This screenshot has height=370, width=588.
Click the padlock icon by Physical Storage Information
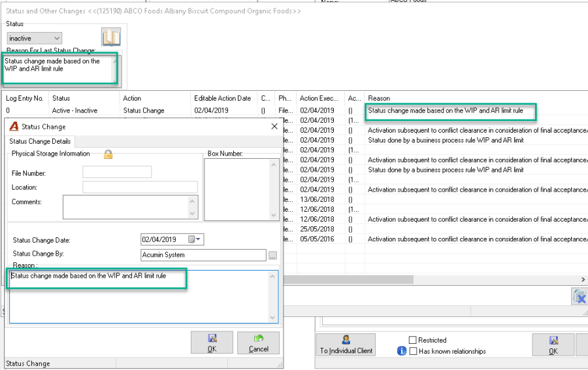pos(108,154)
